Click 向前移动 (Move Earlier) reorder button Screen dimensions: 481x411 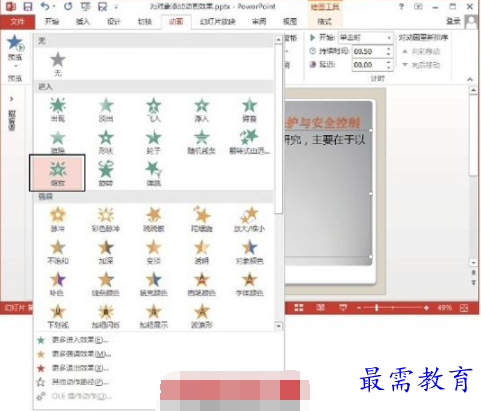click(421, 52)
